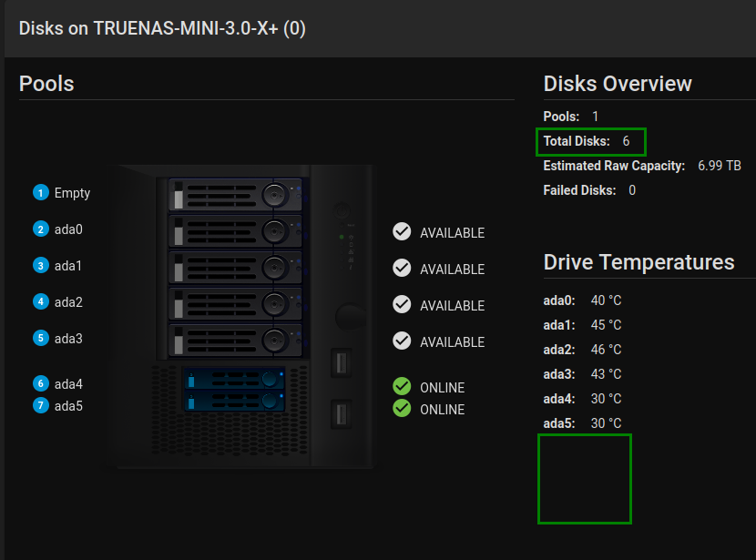
Task: Click ada0 temperature 40 °C
Action: pos(606,300)
